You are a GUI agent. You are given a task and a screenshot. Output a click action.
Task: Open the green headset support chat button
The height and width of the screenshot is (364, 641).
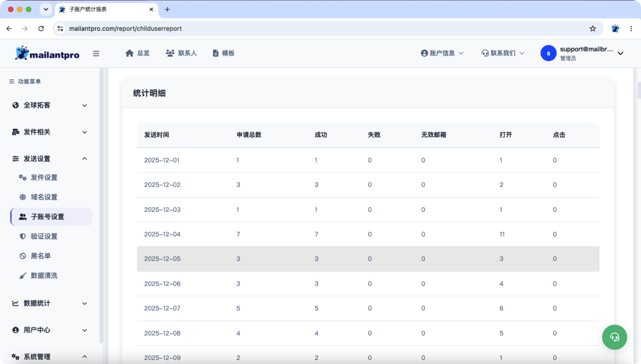(x=615, y=337)
